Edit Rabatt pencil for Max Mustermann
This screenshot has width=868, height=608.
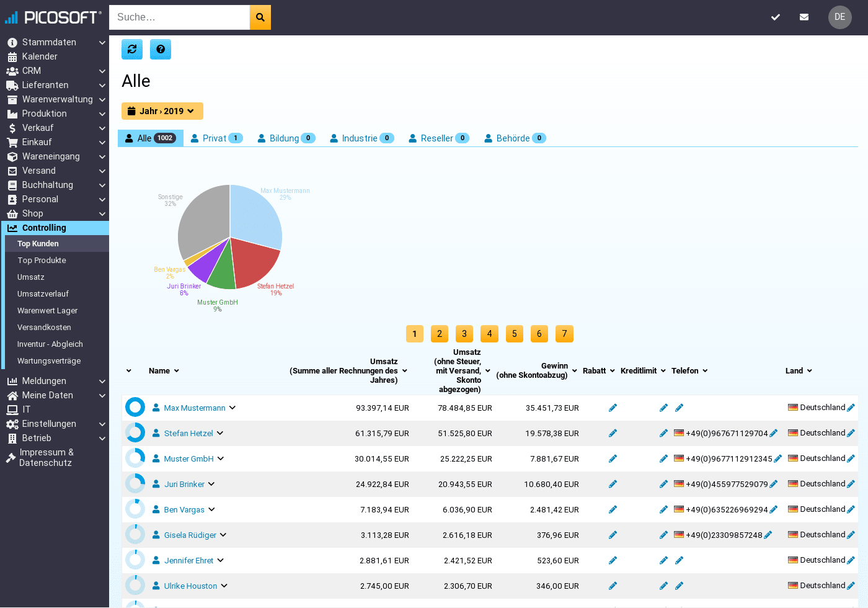click(613, 408)
